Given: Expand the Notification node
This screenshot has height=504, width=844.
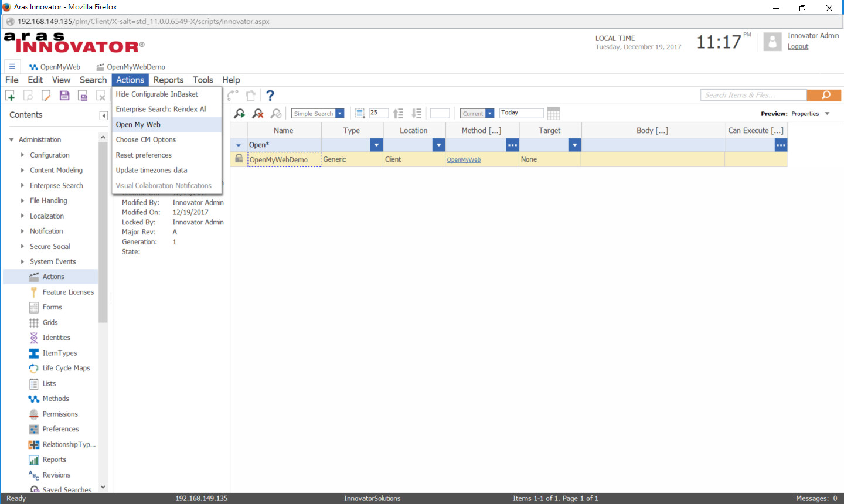Looking at the screenshot, I should pyautogui.click(x=22, y=231).
